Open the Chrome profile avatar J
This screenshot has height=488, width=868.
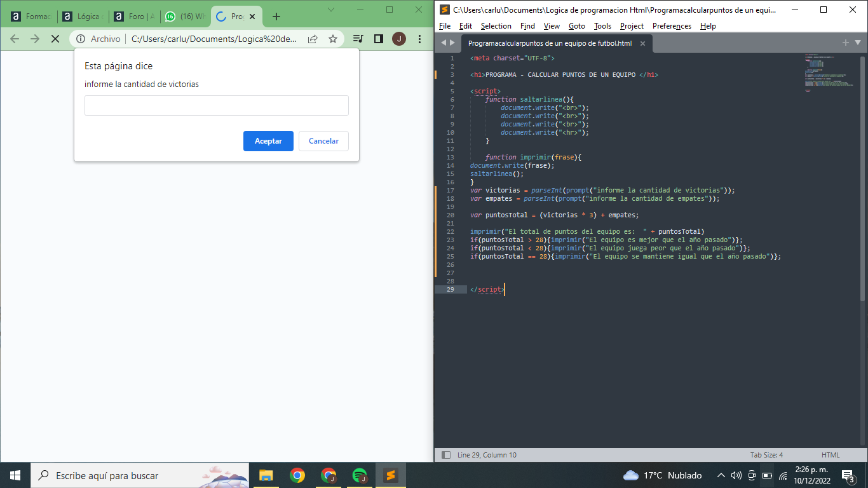click(x=398, y=39)
